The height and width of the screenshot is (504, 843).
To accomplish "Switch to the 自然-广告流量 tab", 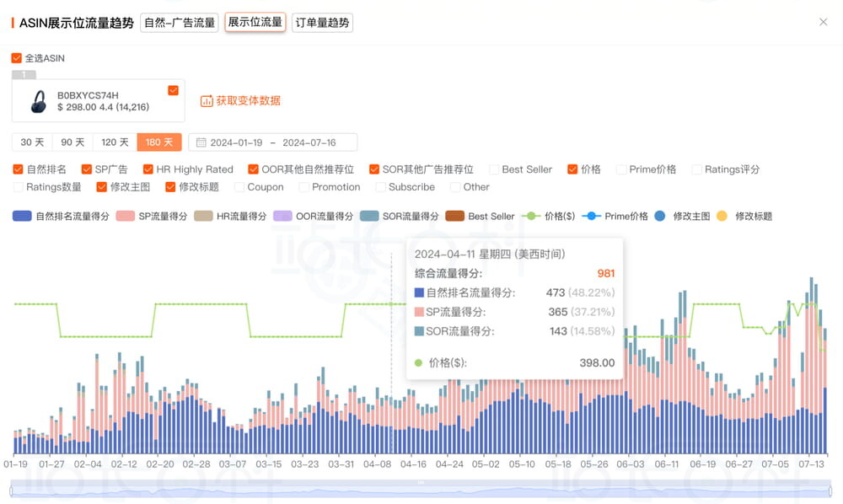I will (180, 23).
